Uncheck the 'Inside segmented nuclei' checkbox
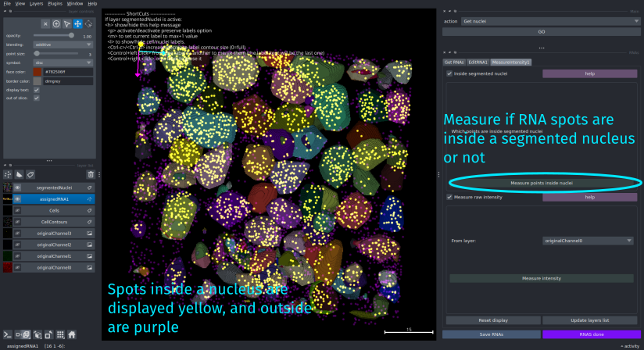644x350 pixels. click(449, 73)
